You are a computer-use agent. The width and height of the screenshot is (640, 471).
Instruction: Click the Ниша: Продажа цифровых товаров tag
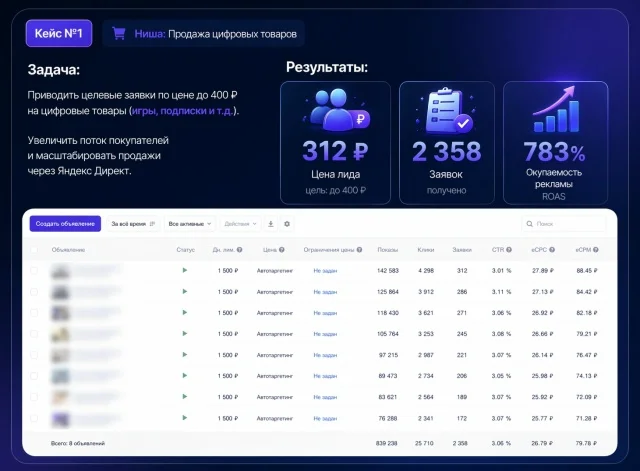204,33
